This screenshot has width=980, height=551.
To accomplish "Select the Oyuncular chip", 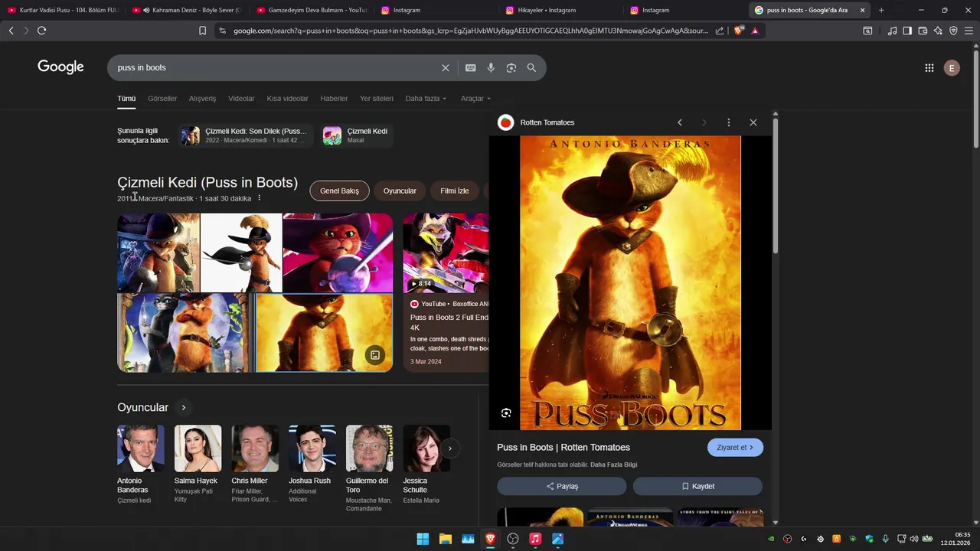I will (x=400, y=191).
